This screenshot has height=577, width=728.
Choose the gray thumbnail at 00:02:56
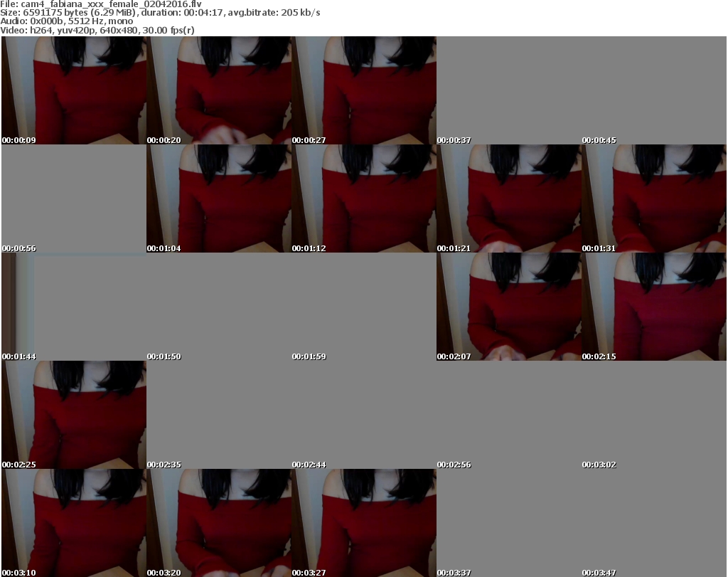pos(509,415)
